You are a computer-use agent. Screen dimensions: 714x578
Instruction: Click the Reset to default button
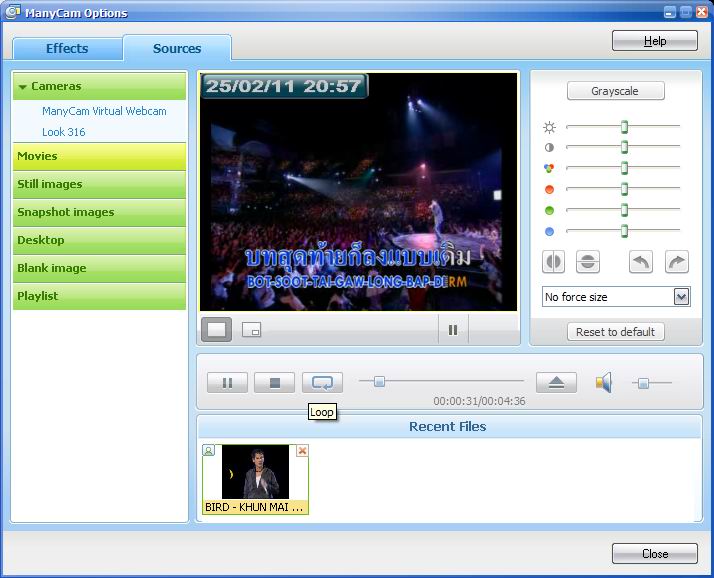pyautogui.click(x=615, y=332)
